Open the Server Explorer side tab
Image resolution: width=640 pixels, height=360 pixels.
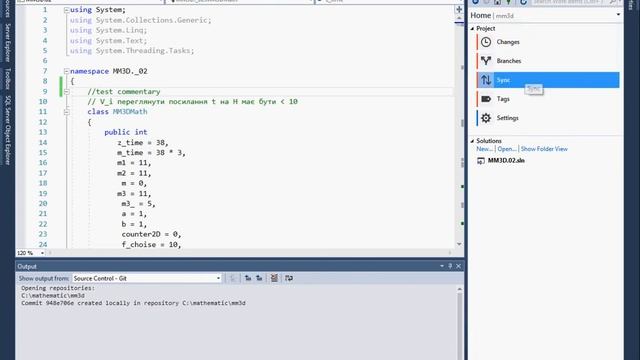(7, 42)
